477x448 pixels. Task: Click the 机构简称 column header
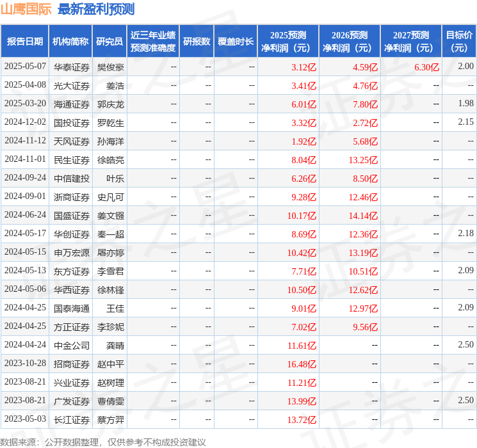tap(70, 42)
